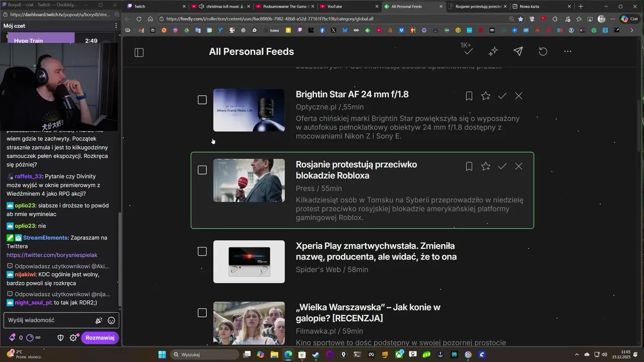Click the feedly.com address bar
Screen dimensions: 644x362
pyautogui.click(x=332, y=19)
